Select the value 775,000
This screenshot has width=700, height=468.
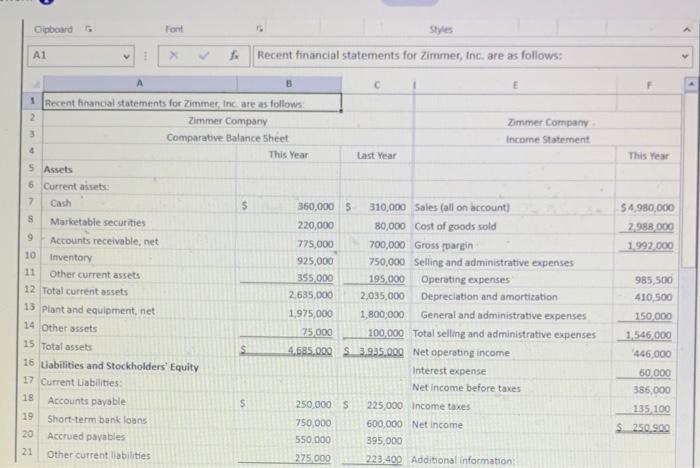coord(315,244)
